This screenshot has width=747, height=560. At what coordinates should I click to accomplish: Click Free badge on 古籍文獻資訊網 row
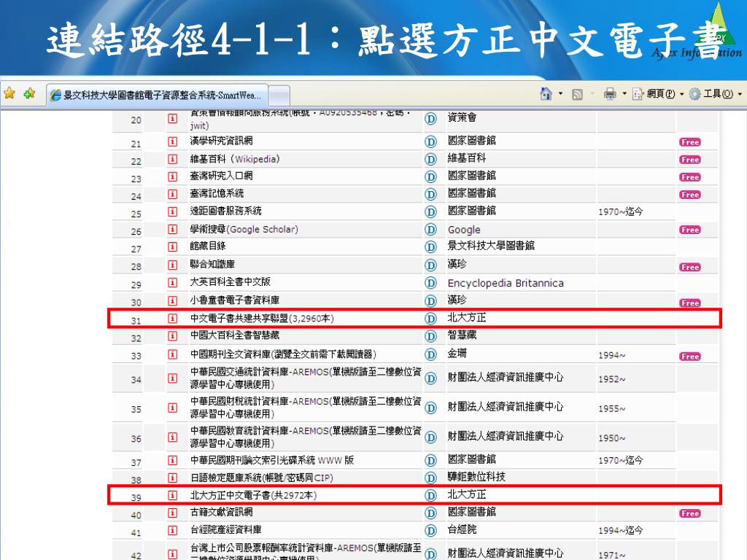pos(690,513)
